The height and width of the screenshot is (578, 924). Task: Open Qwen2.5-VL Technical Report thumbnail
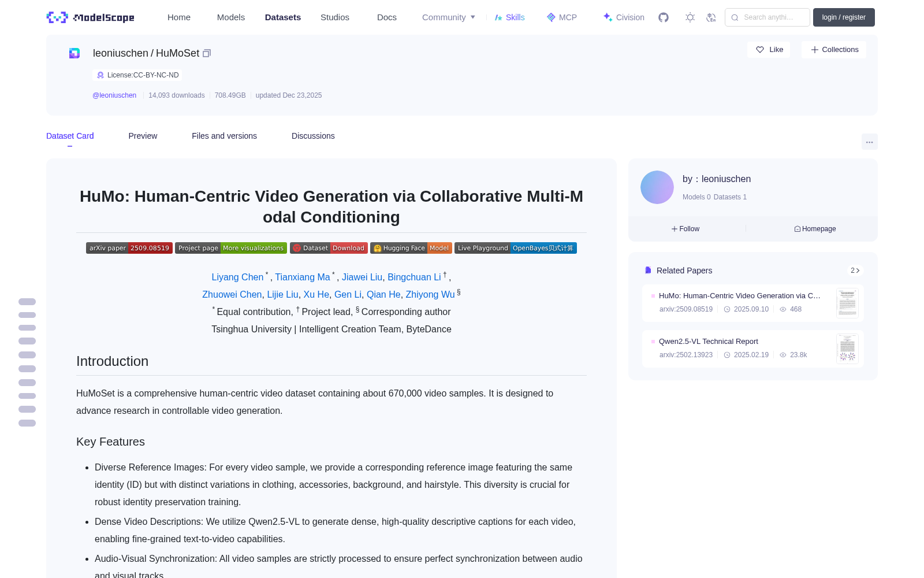[847, 349]
